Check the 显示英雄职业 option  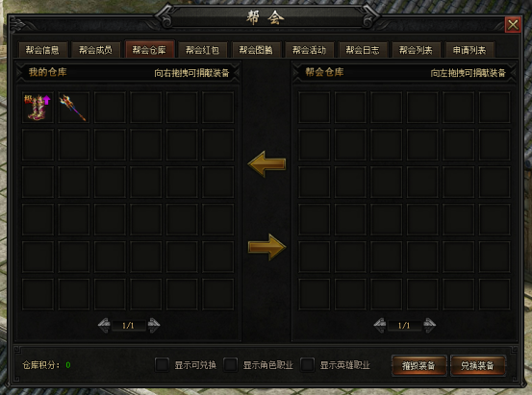[308, 365]
